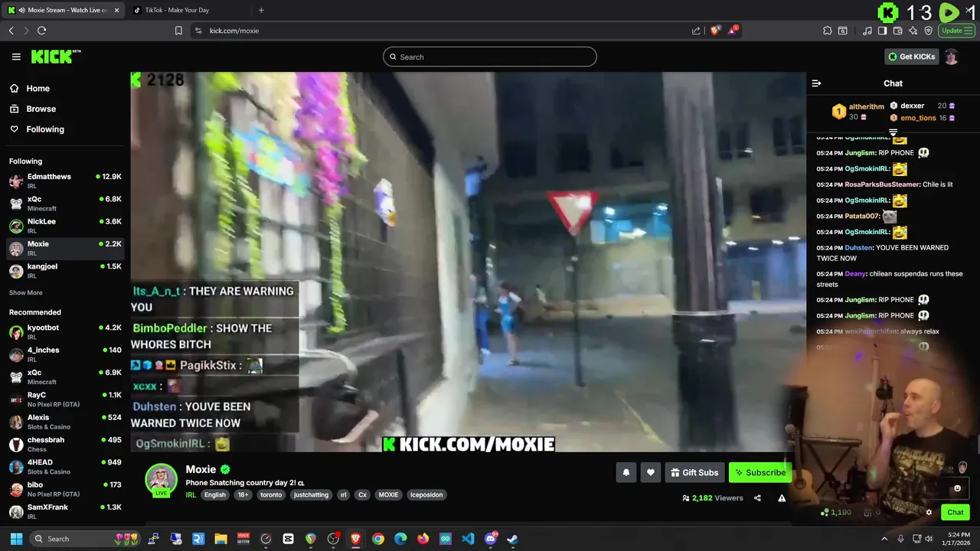Report stream with warning triangle icon
The width and height of the screenshot is (980, 551).
point(782,498)
